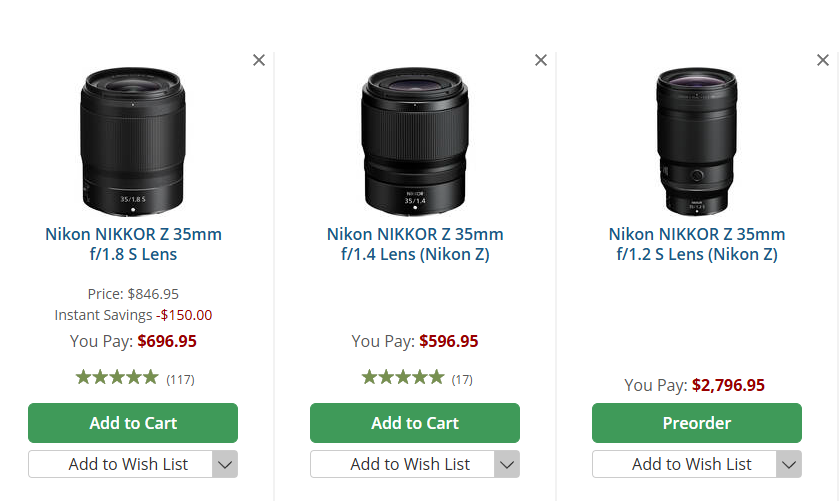840x501 pixels.
Task: Open the NIKKOR Z 35mm f/1.2 S title link
Action: 697,244
